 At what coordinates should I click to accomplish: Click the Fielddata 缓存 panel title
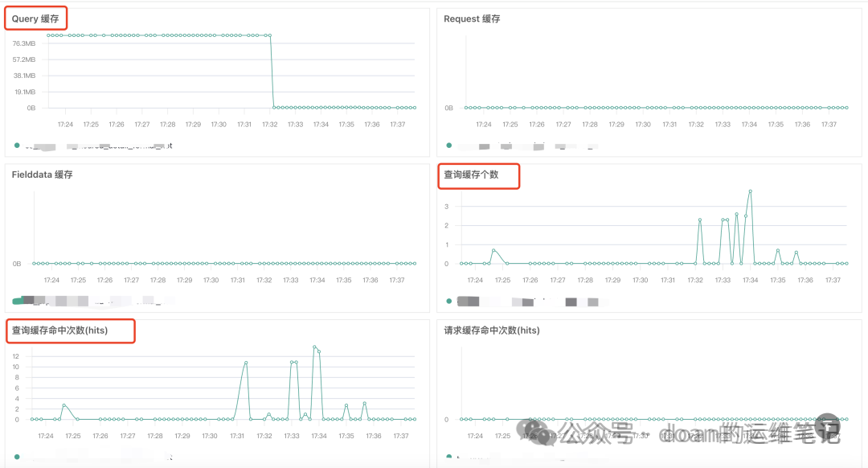[x=42, y=174]
